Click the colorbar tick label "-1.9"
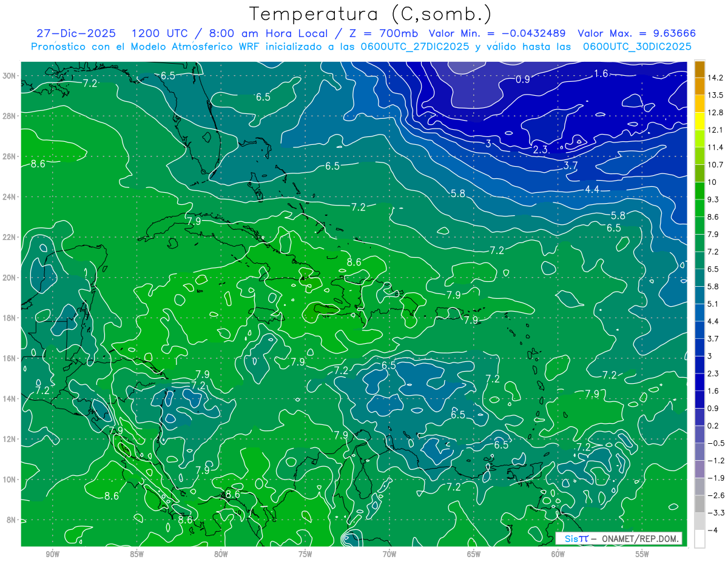 (x=715, y=478)
